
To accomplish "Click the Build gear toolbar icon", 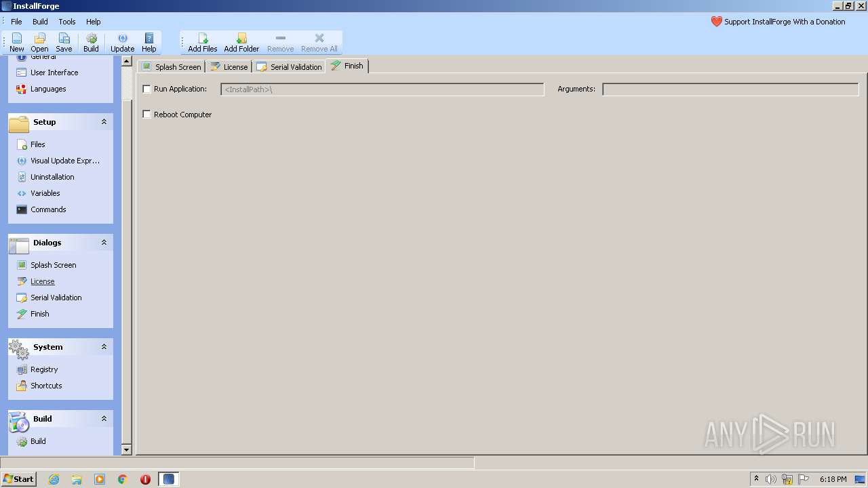I will coord(91,43).
